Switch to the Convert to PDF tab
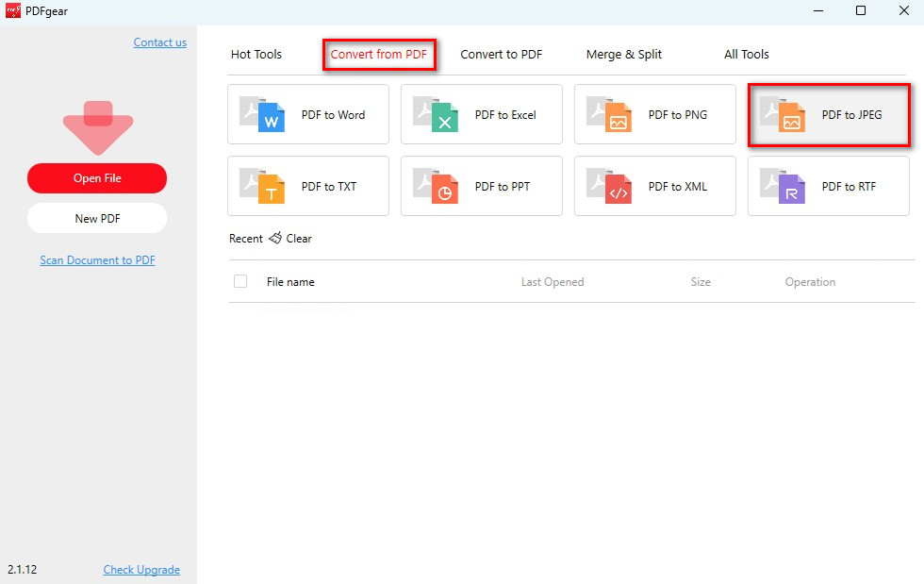 501,54
